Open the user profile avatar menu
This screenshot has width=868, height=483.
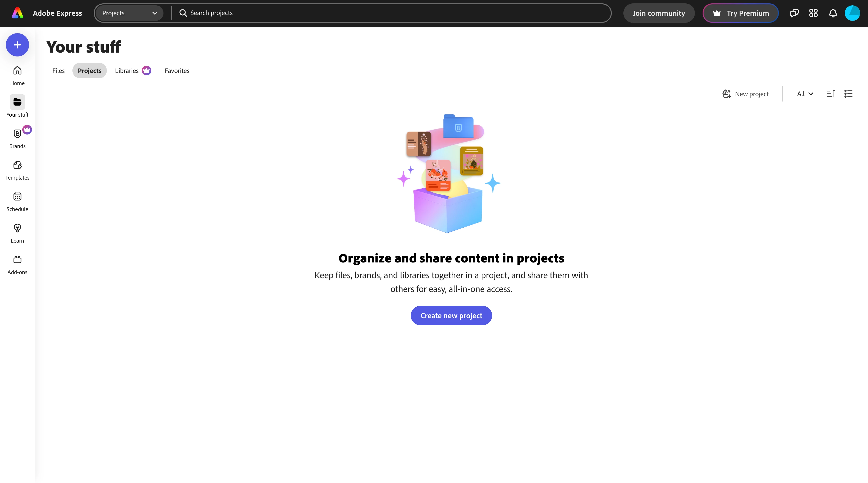coord(852,13)
